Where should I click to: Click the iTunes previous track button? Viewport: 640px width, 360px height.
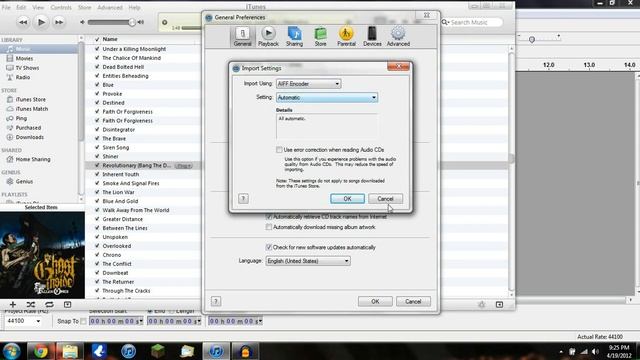pyautogui.click(x=23, y=22)
